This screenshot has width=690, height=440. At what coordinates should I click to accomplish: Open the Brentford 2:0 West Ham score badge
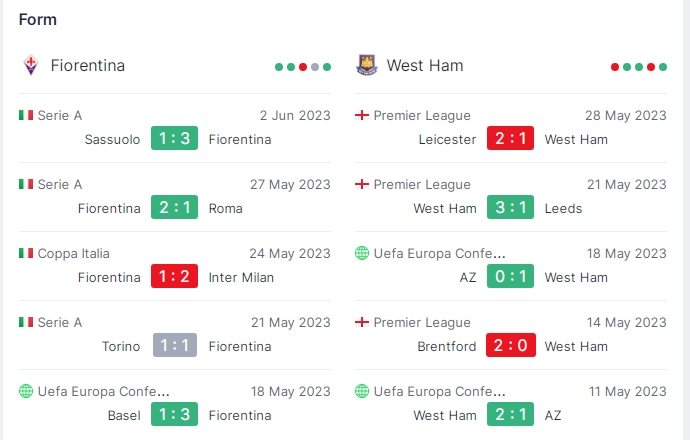511,345
